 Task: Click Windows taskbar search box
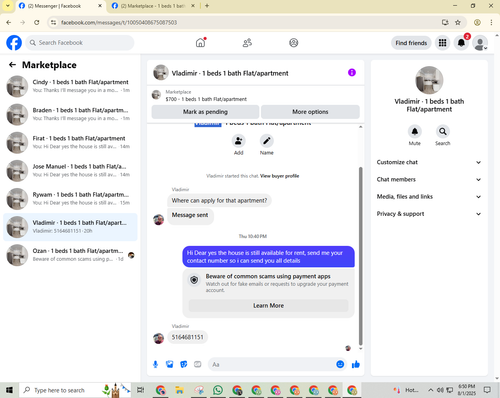click(75, 390)
